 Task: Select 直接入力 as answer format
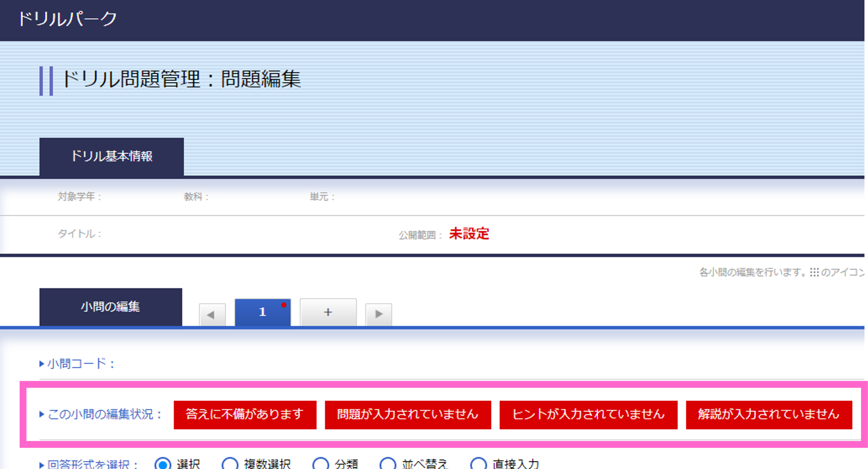point(479,464)
